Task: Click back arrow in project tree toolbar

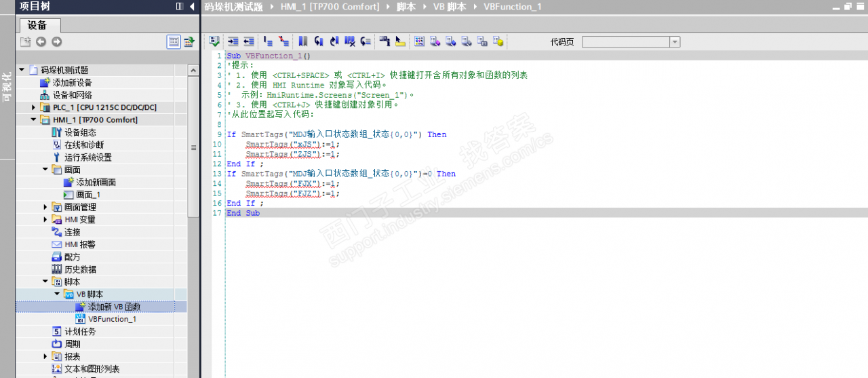Action: tap(41, 42)
